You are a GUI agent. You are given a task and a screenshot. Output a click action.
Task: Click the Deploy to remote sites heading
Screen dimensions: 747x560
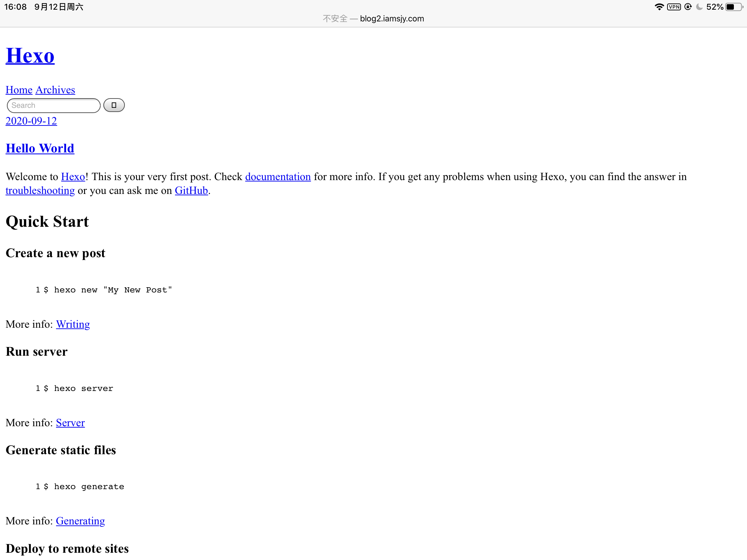tap(67, 549)
